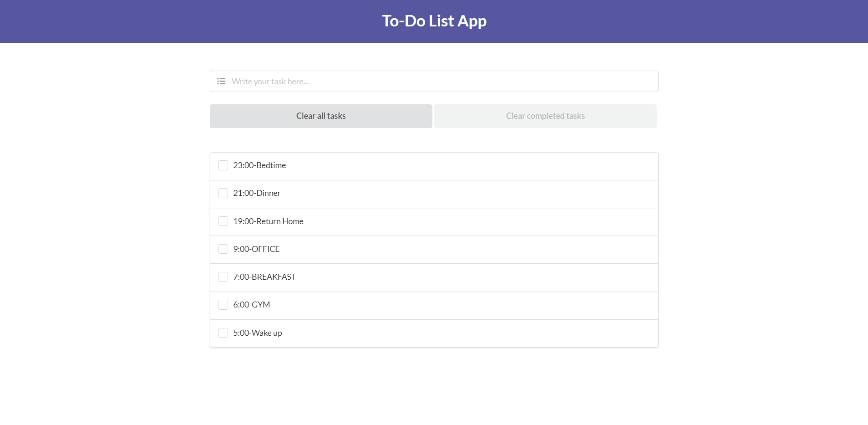Select the 19:00-Return Home task row
This screenshot has height=425, width=868.
click(268, 221)
